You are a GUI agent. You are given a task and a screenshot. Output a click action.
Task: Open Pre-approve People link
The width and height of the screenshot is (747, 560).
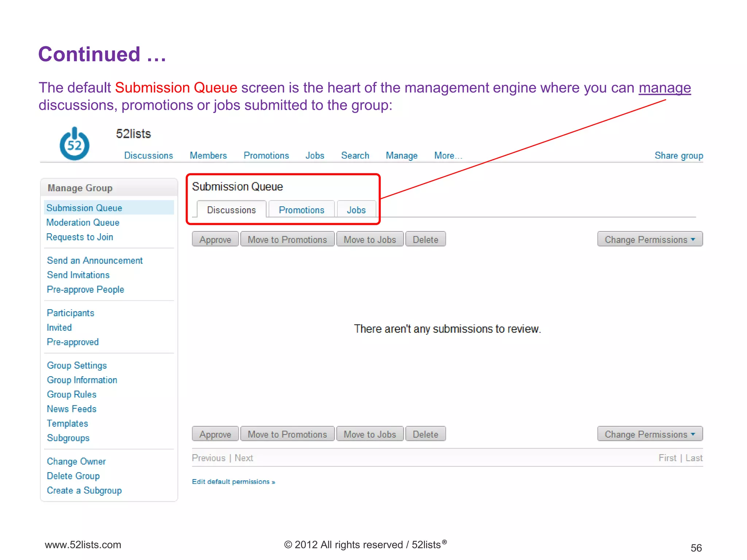click(85, 289)
